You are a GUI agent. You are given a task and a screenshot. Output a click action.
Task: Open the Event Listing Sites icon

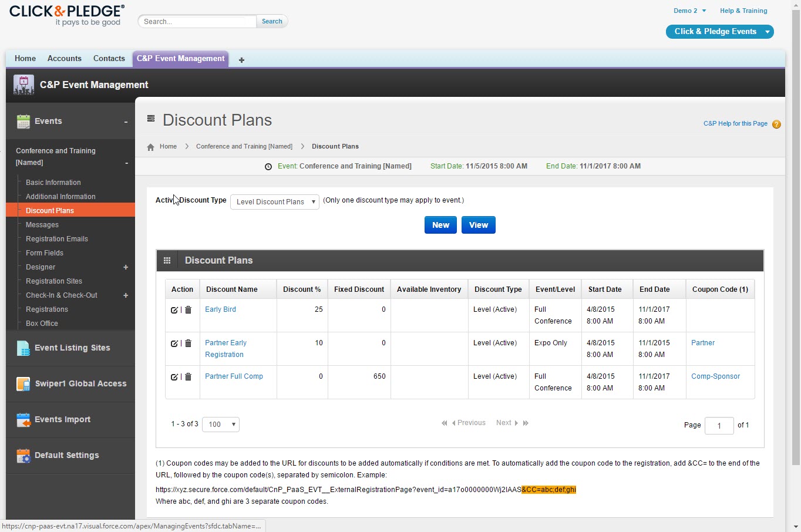[23, 348]
